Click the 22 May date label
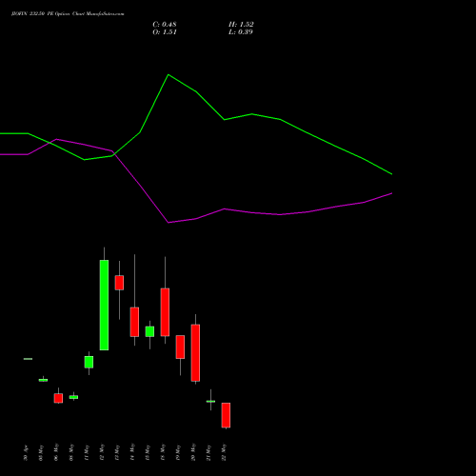 (x=224, y=452)
